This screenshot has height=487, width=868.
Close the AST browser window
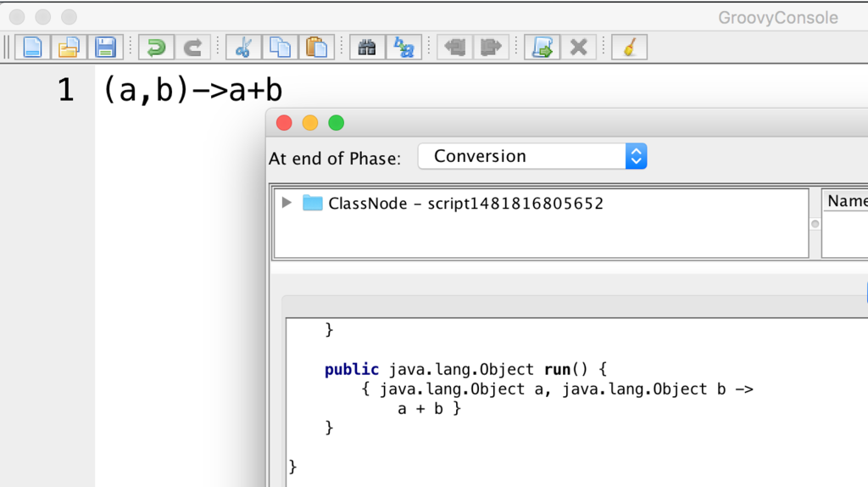284,123
